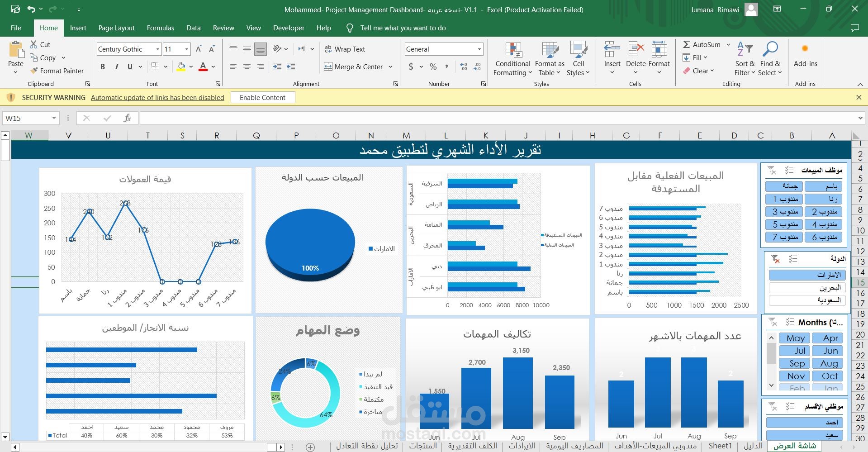This screenshot has height=452, width=868.
Task: Open the Clear dropdown in Editing
Action: (x=698, y=71)
